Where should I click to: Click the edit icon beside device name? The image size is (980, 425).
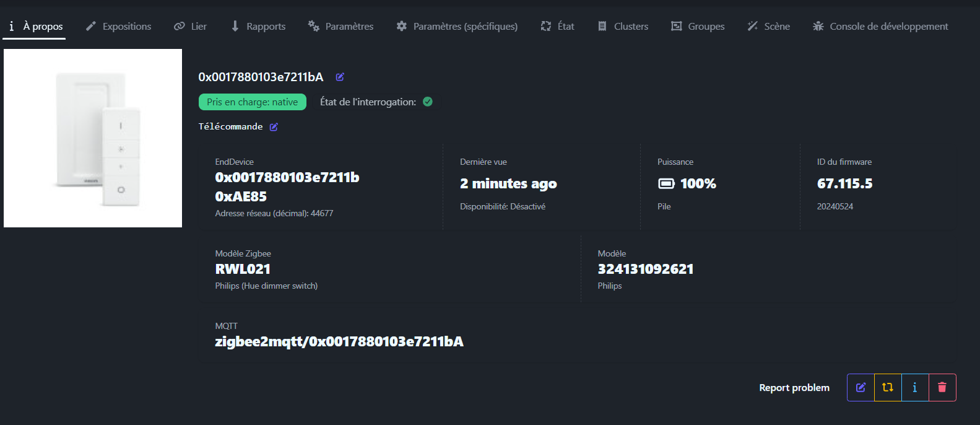tap(340, 77)
